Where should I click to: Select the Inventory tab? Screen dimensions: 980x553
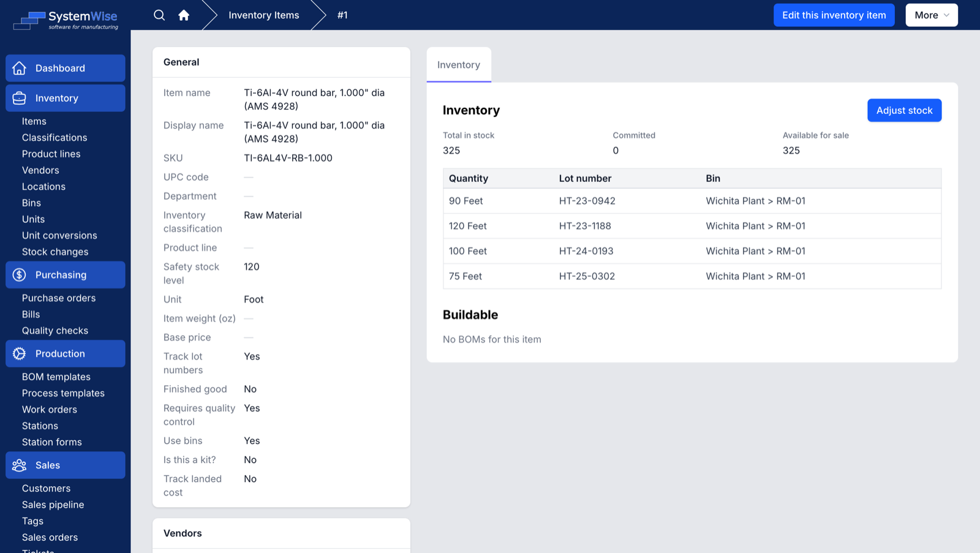(459, 65)
